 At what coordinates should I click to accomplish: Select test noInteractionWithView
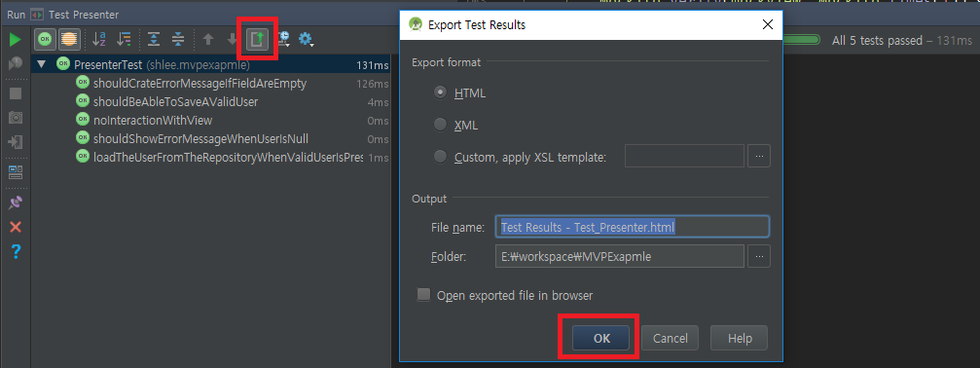pos(211,120)
